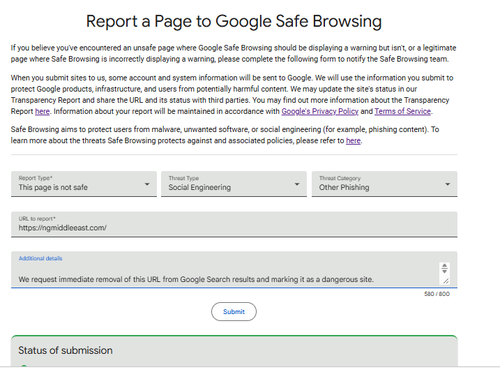Click the arrow icon beside 'Social Engineering'

click(297, 184)
